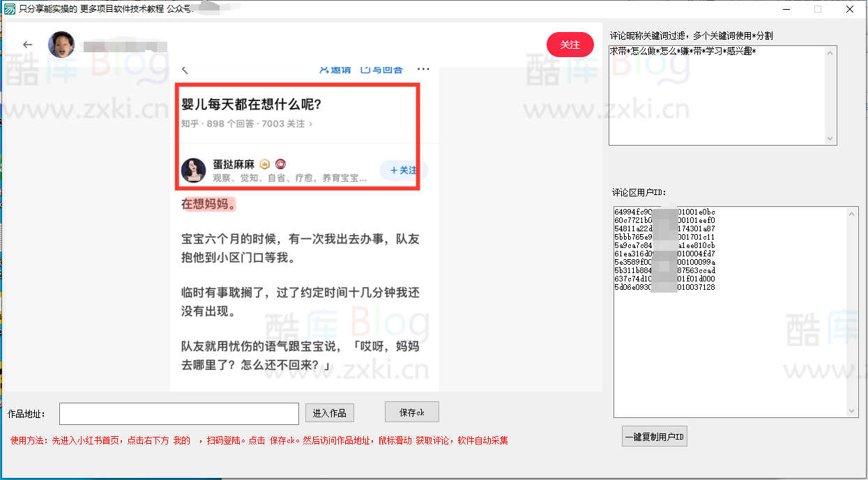Click the gold crown badge beside 蛋挞麻麻
The width and height of the screenshot is (868, 480).
(x=264, y=164)
